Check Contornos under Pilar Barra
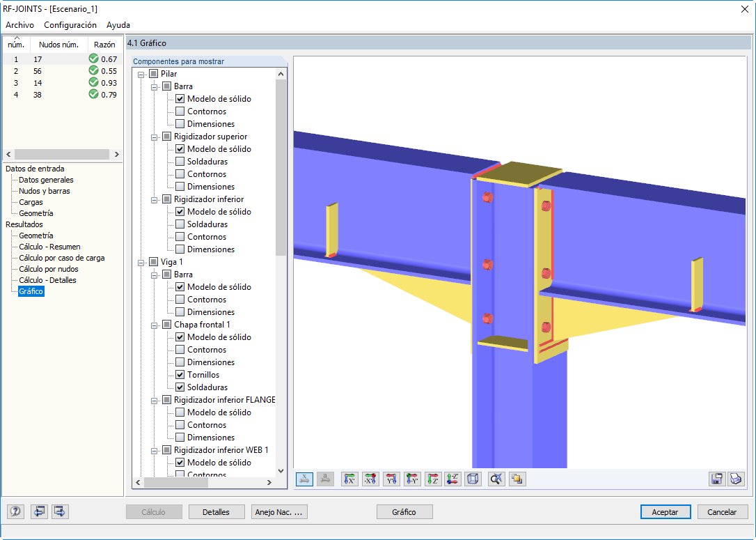The image size is (756, 540). (180, 111)
